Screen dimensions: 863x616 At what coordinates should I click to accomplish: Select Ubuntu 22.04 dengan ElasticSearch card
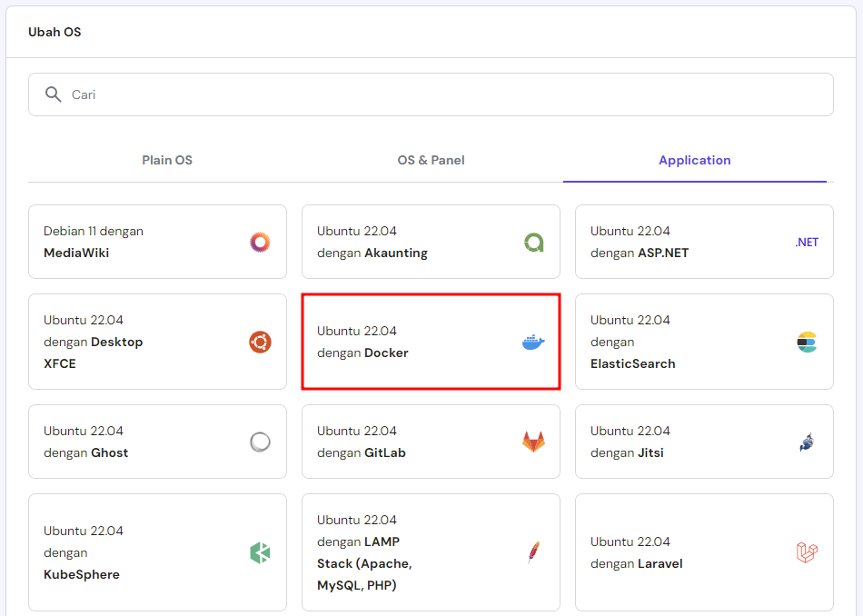(x=705, y=342)
